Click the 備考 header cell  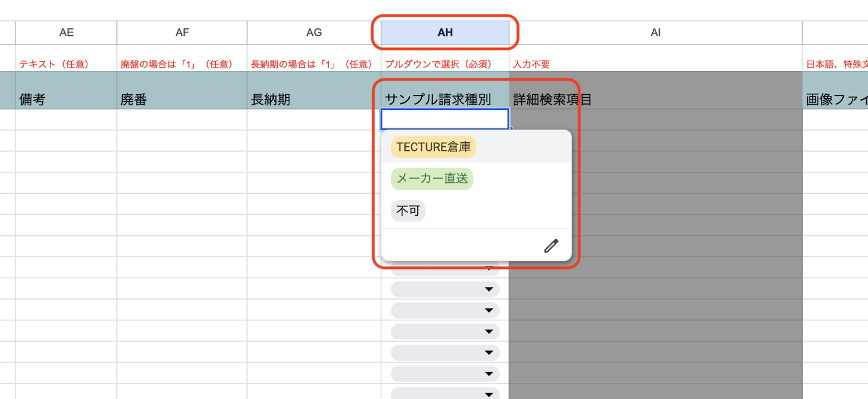coord(67,91)
